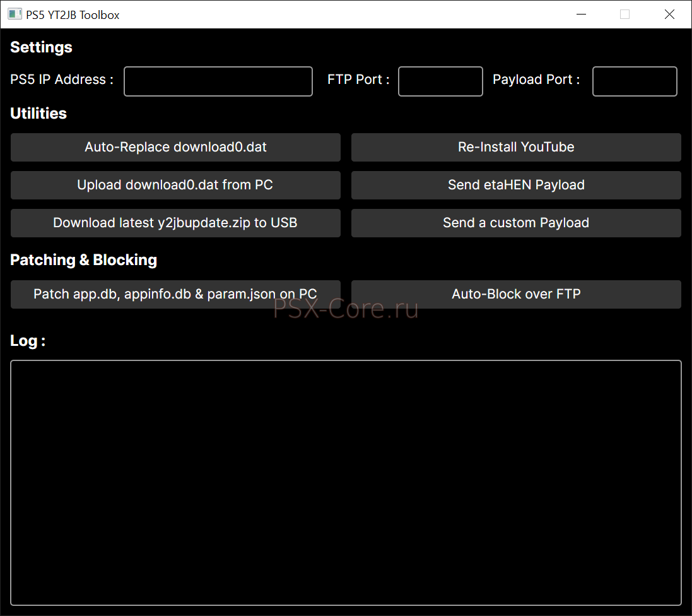
Task: Click the Patching & Blocking heading
Action: click(x=83, y=260)
